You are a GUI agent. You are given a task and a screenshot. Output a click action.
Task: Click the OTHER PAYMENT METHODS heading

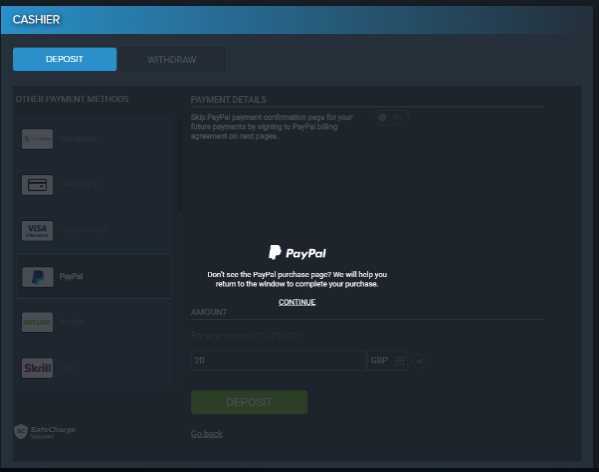pos(72,99)
